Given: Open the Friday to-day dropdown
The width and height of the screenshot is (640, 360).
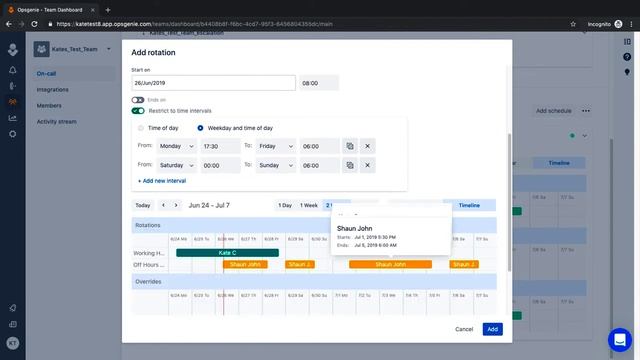Looking at the screenshot, I should pyautogui.click(x=276, y=146).
